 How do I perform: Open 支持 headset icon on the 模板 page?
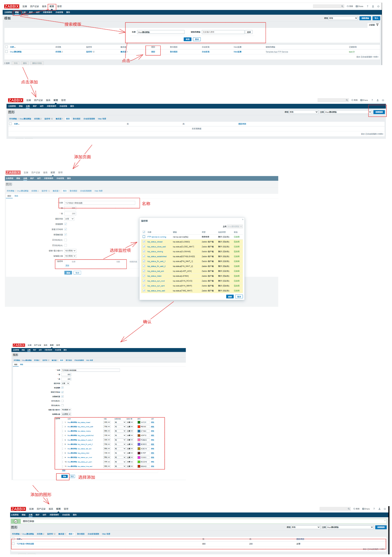pyautogui.click(x=347, y=6)
